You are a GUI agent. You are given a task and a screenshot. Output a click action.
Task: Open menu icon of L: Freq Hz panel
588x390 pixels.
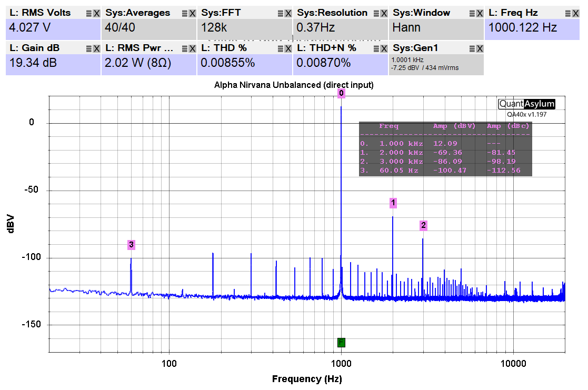(568, 14)
